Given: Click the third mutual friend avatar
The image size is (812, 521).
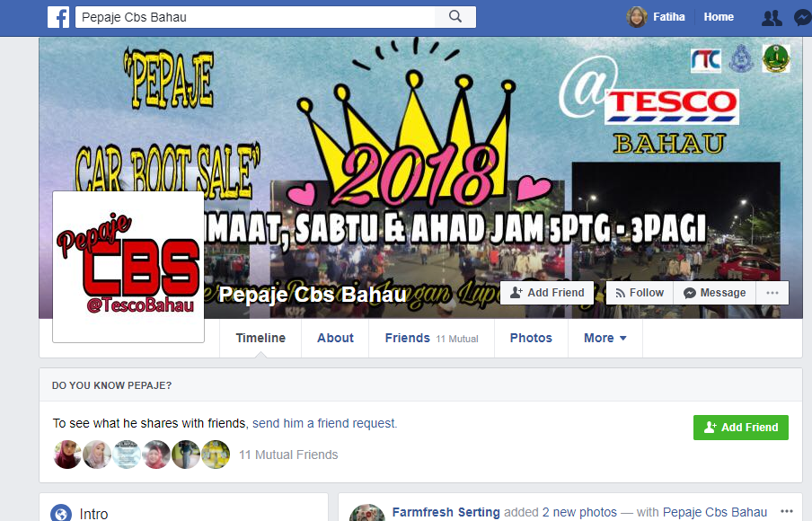Looking at the screenshot, I should (x=127, y=455).
